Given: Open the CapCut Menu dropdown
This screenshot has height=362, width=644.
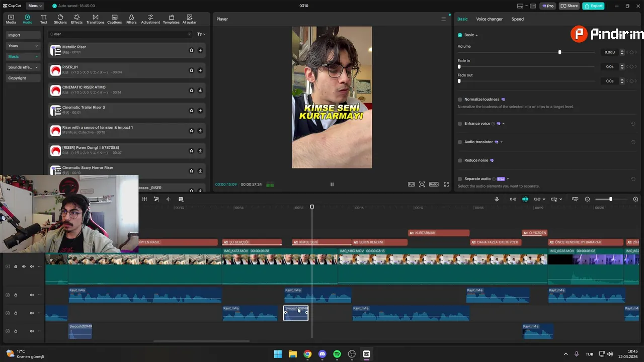Looking at the screenshot, I should (35, 6).
